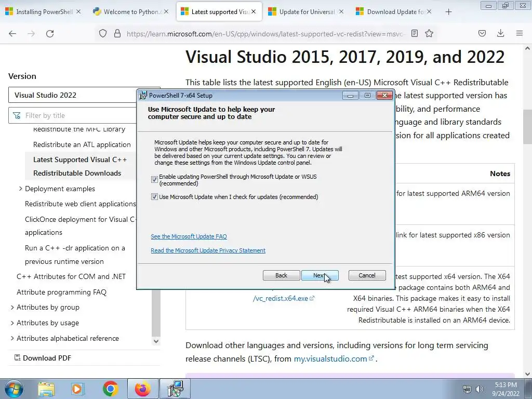The width and height of the screenshot is (532, 399).
Task: Expand Attributes by usage node
Action: [12, 323]
